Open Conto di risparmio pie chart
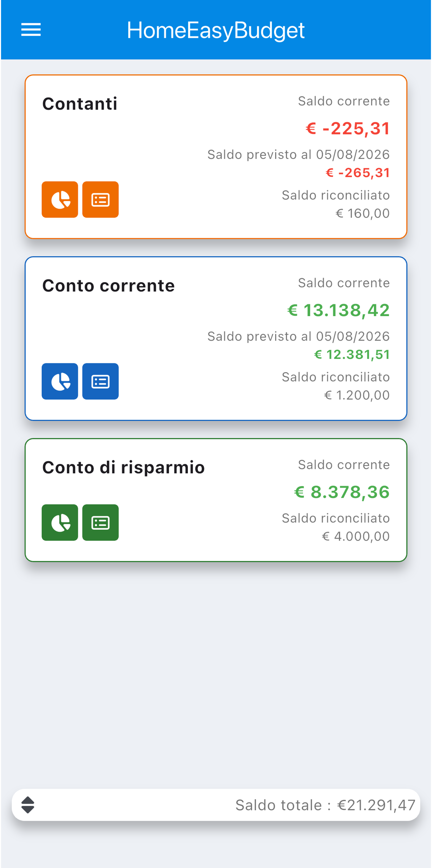 click(60, 523)
